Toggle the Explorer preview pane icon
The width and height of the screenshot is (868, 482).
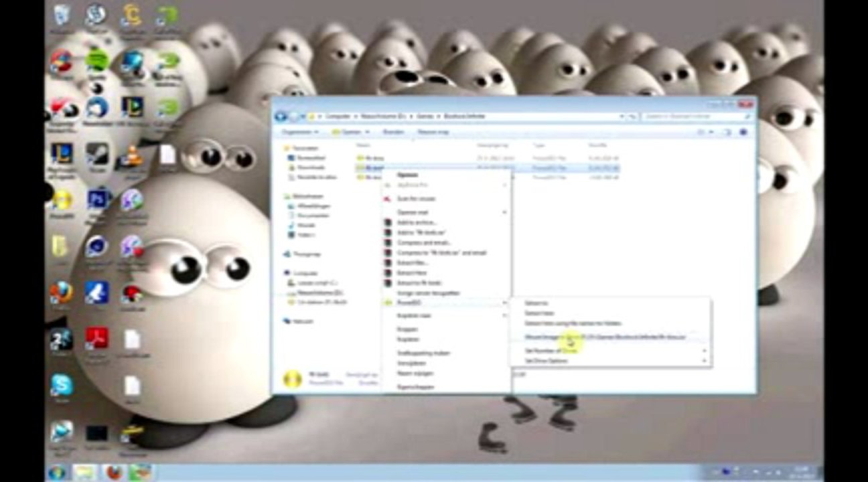tap(727, 132)
